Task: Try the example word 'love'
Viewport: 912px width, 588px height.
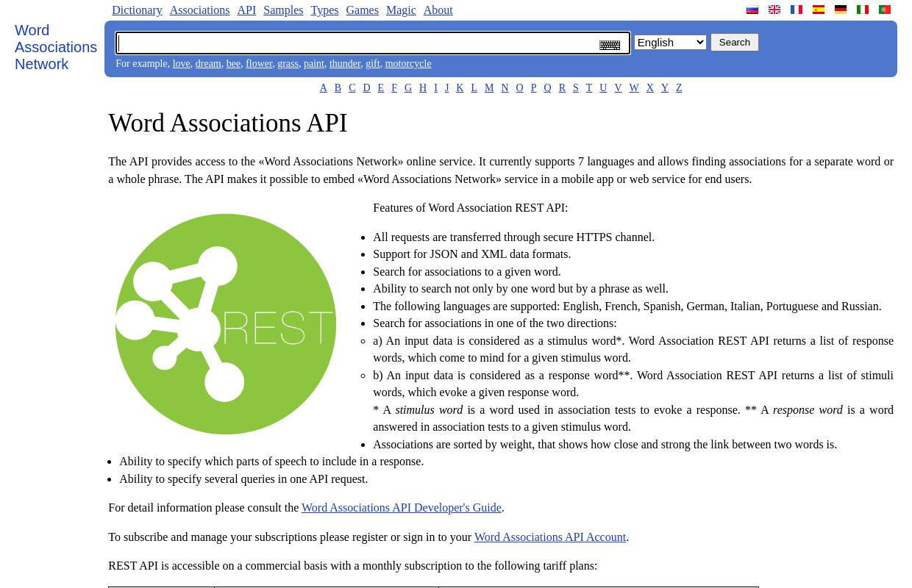Action: tap(181, 64)
